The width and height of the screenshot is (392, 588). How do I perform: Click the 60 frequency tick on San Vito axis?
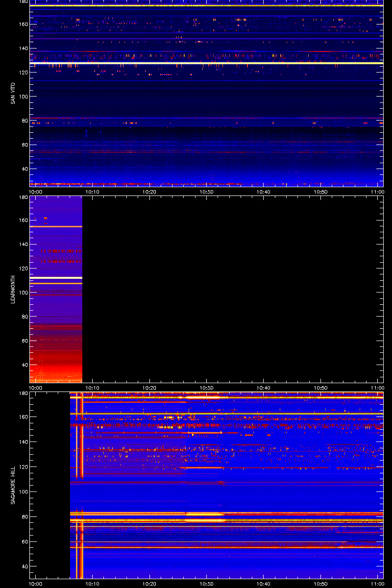pos(24,145)
